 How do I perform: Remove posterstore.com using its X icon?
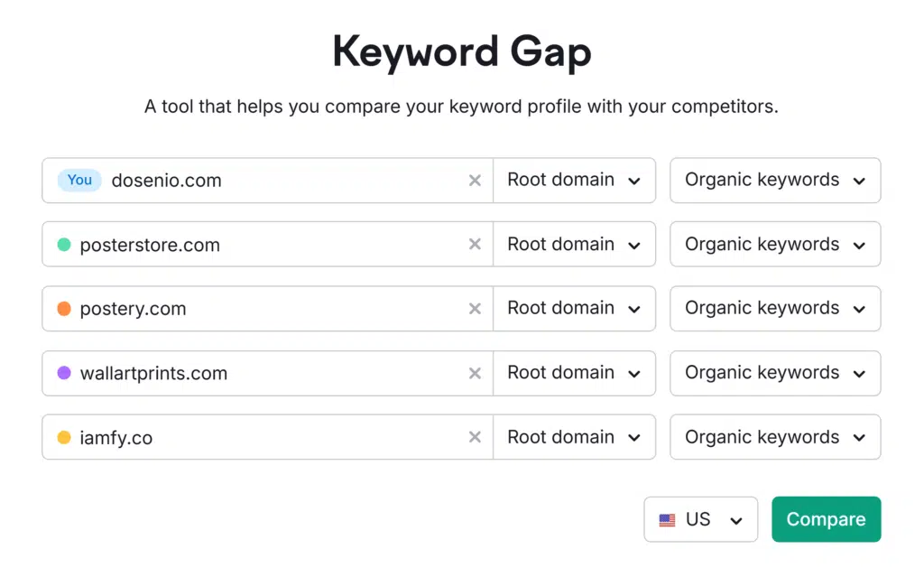tap(475, 245)
